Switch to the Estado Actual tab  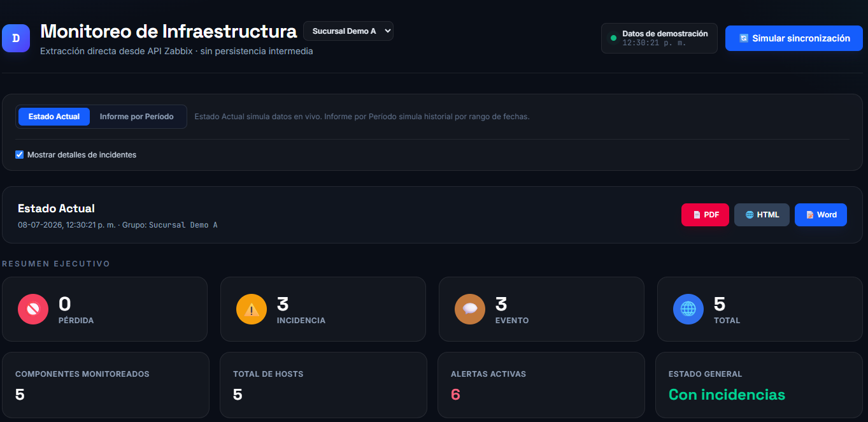54,117
